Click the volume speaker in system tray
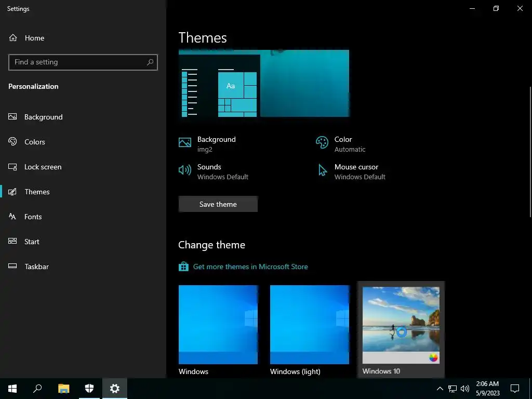The height and width of the screenshot is (399, 532). tap(465, 389)
